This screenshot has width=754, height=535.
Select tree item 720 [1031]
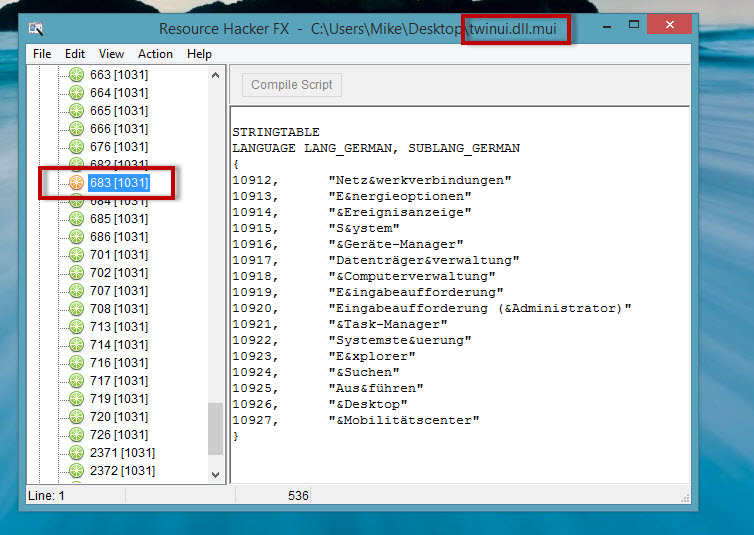click(x=119, y=417)
